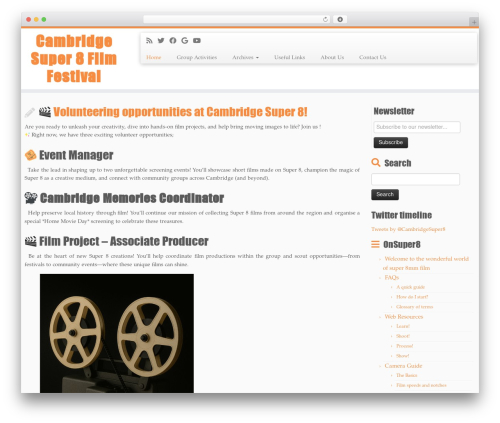Open the Learn! sidebar link

pyautogui.click(x=403, y=326)
